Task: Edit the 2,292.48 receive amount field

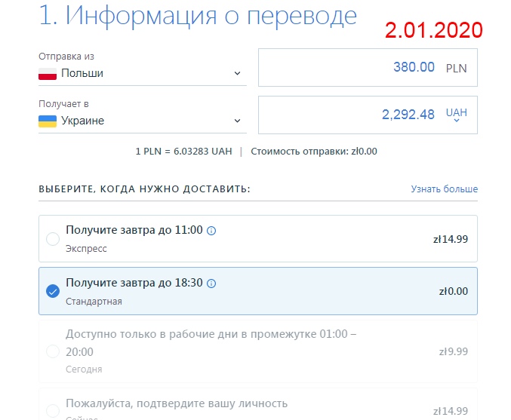Action: point(368,115)
